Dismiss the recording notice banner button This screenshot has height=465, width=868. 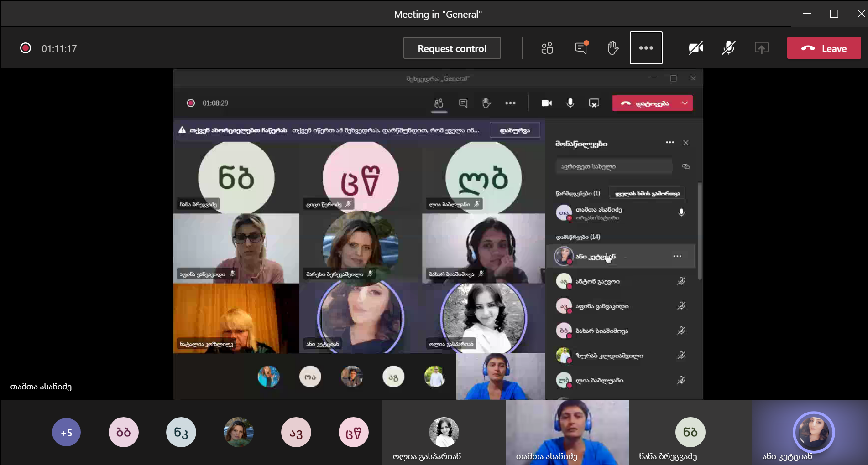point(515,130)
